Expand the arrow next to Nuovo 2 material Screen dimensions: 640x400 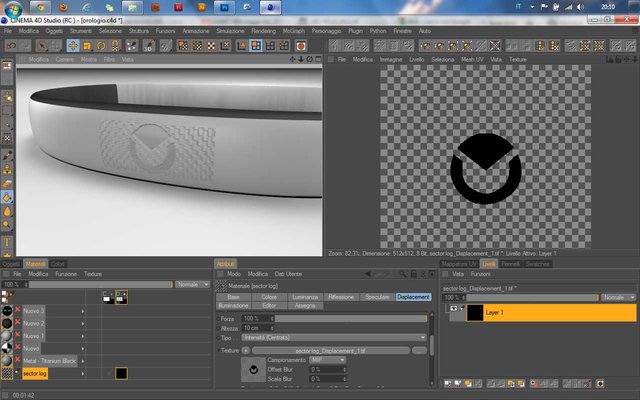pyautogui.click(x=82, y=324)
